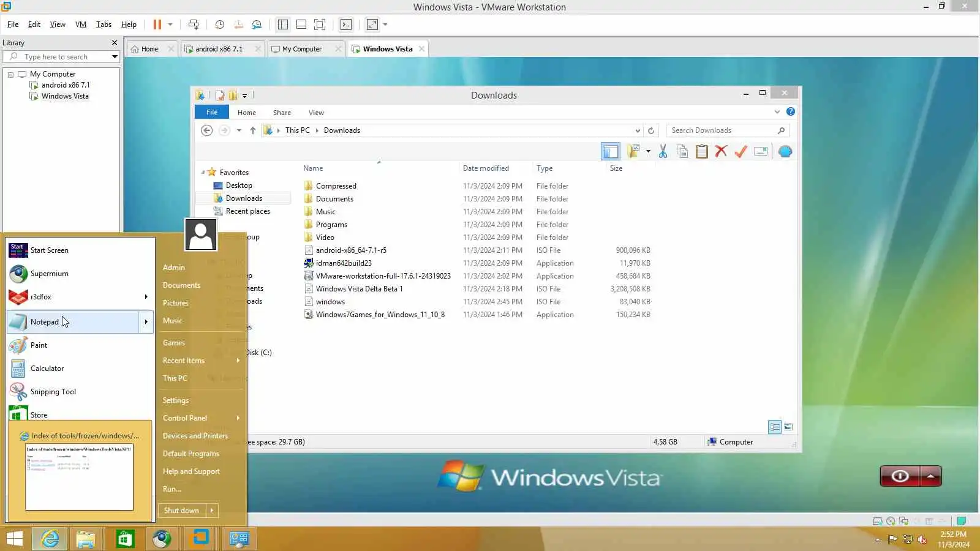This screenshot has width=980, height=551.
Task: Refresh the Downloads folder
Action: click(x=651, y=130)
